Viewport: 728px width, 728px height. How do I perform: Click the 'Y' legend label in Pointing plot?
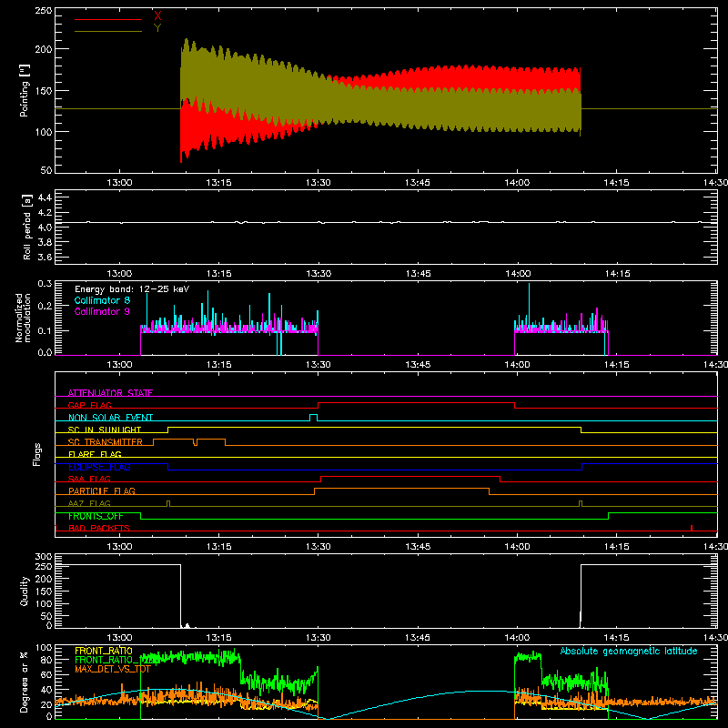tap(157, 28)
